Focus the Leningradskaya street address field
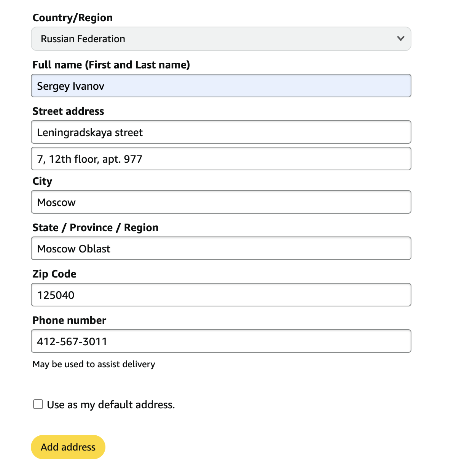The image size is (459, 476). tap(221, 132)
